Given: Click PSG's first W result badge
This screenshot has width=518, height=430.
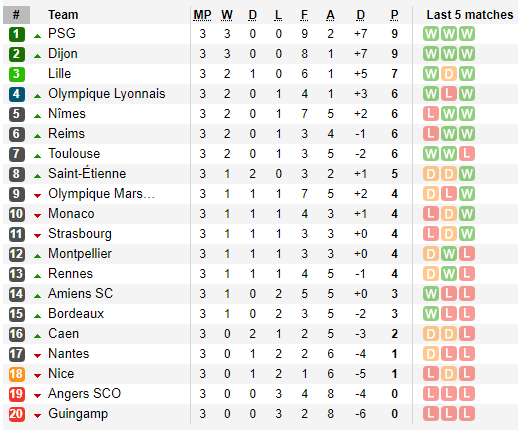Looking at the screenshot, I should [x=431, y=34].
